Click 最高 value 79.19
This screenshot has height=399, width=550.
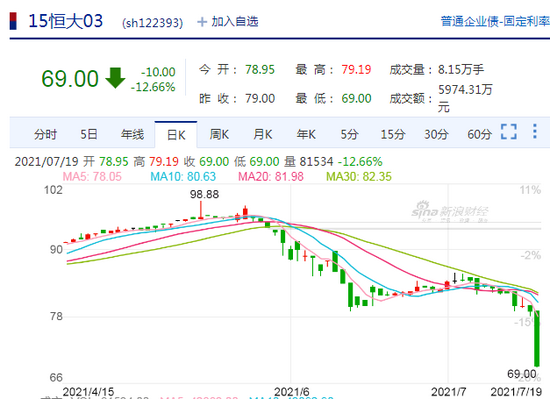(356, 69)
